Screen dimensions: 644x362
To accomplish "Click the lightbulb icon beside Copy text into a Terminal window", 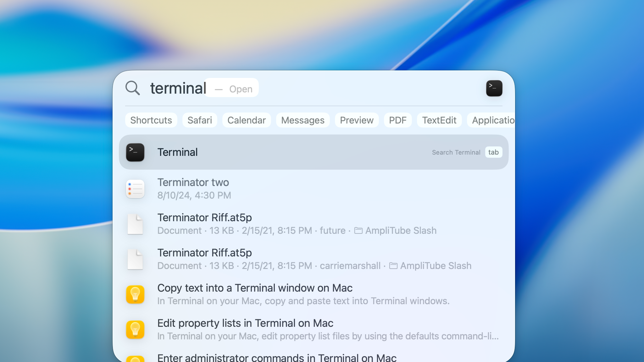I will tap(135, 294).
